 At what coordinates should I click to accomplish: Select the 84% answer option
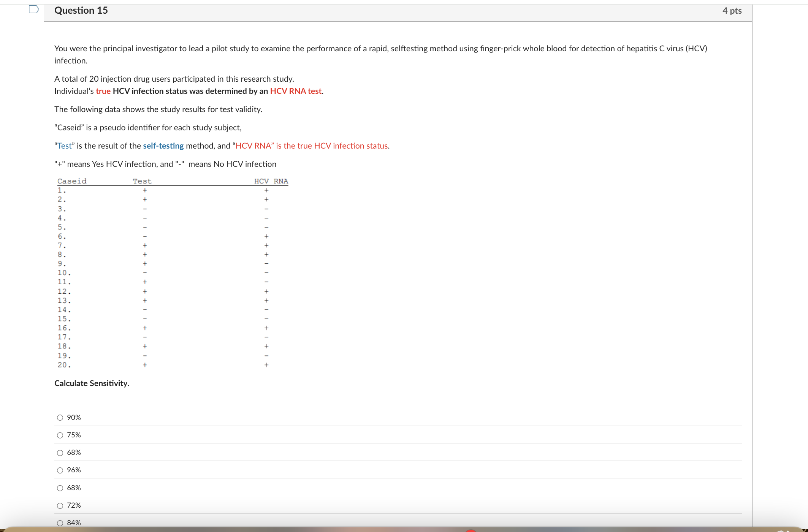[x=60, y=523]
